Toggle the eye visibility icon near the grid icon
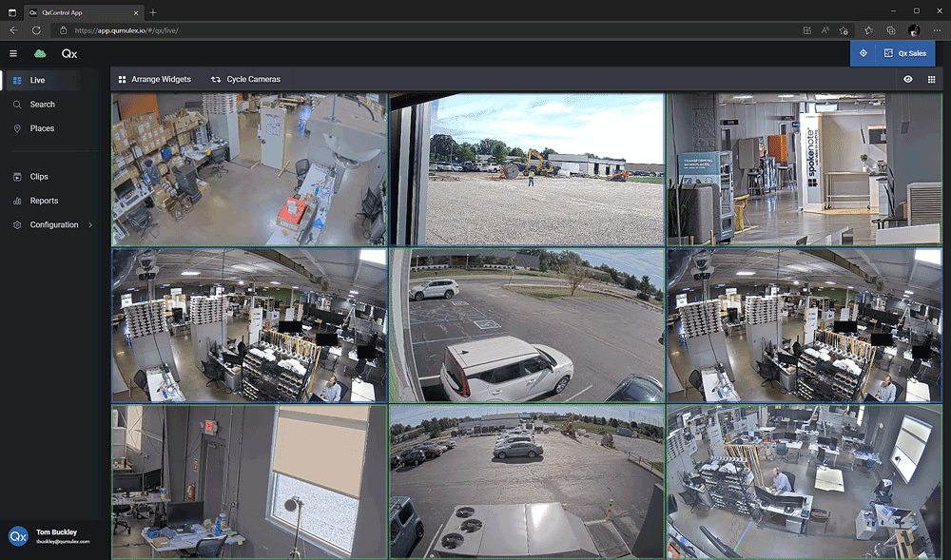 (908, 79)
